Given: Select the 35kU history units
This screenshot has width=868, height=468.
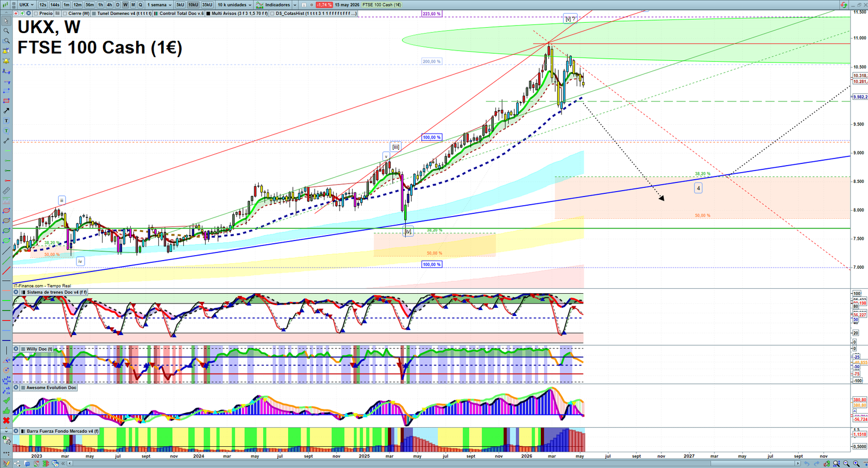Looking at the screenshot, I should (207, 5).
